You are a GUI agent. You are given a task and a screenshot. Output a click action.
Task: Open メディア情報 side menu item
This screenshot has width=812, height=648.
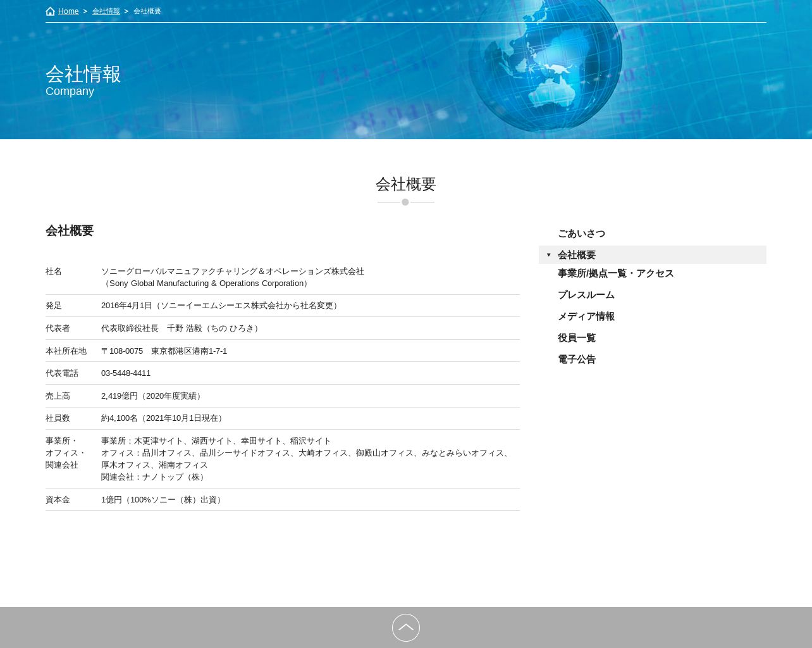tap(586, 316)
